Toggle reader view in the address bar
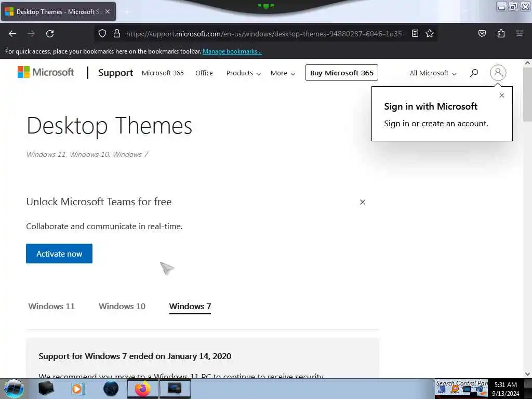 click(x=415, y=33)
